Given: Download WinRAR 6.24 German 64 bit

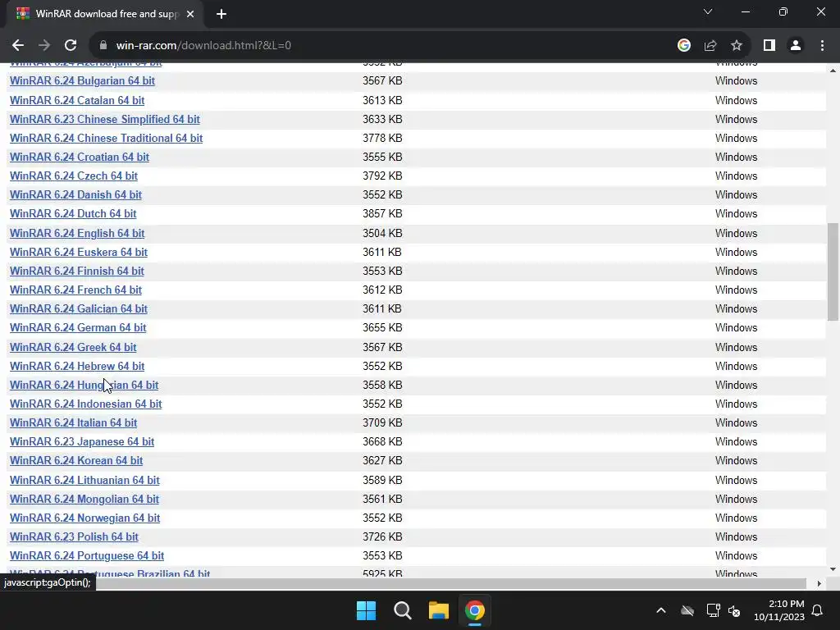Looking at the screenshot, I should tap(78, 328).
